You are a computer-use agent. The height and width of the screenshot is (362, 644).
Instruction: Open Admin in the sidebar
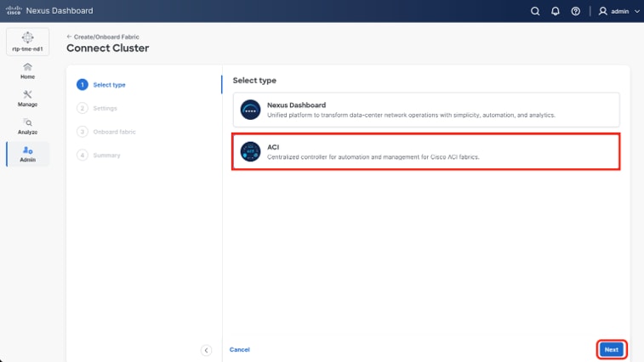pyautogui.click(x=27, y=154)
